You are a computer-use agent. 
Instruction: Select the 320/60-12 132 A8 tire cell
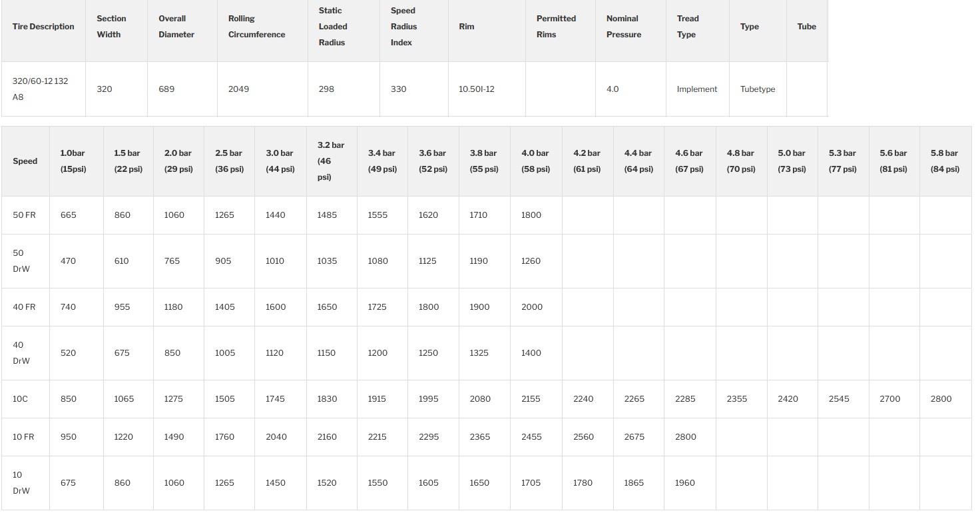click(x=40, y=89)
